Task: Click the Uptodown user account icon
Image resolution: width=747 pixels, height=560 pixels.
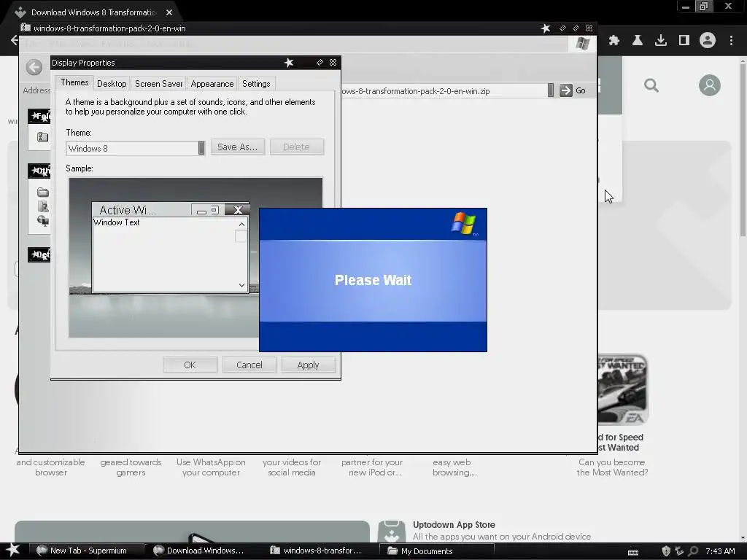Action: (x=709, y=85)
